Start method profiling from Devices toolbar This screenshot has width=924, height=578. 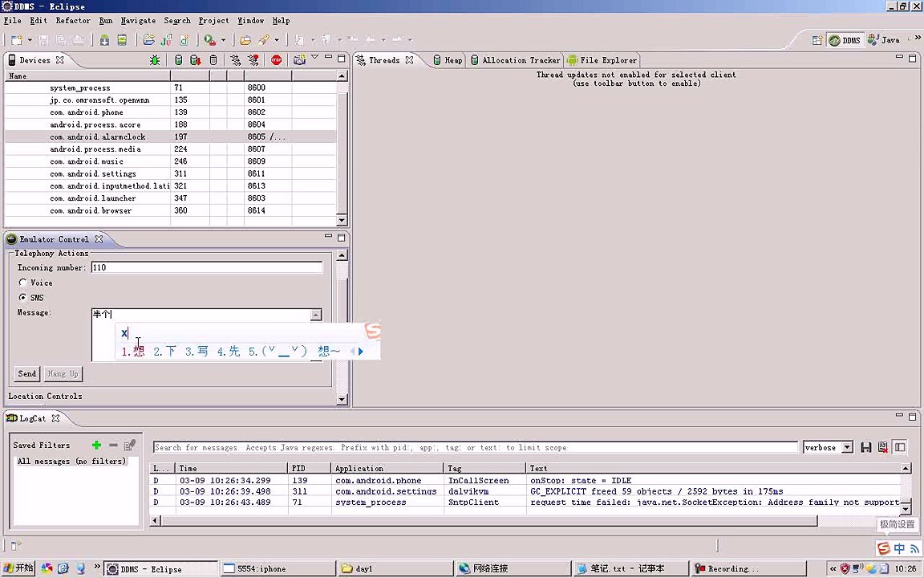[253, 60]
